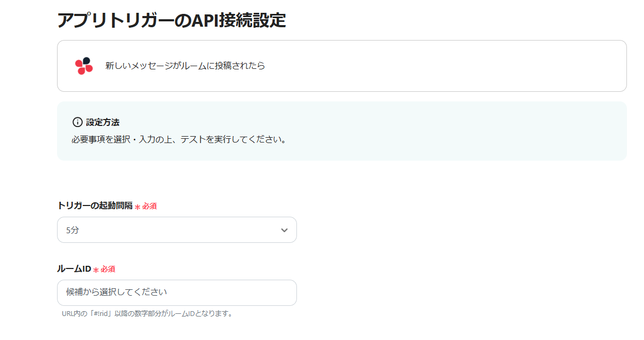Click the light green setup instructions panel
The width and height of the screenshot is (644, 340).
426,131
